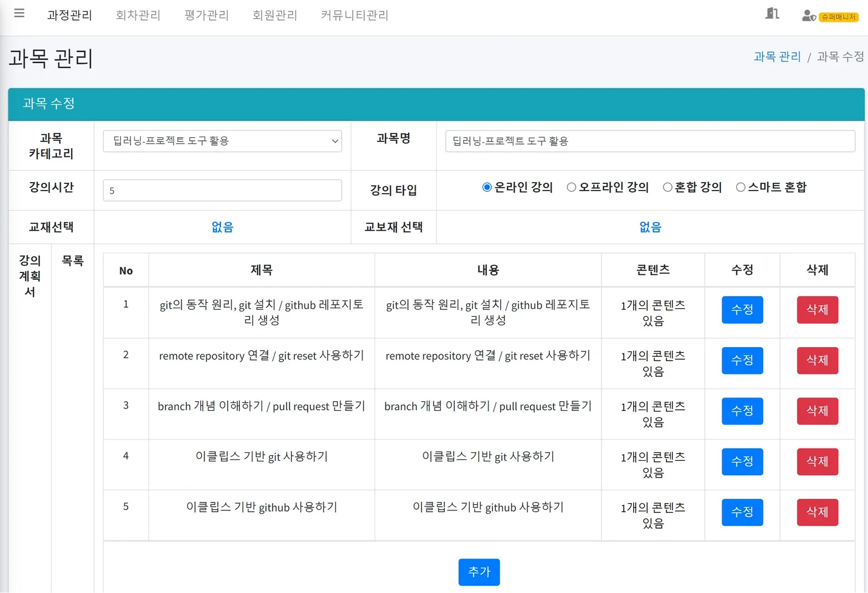The image size is (868, 593).
Task: Open the 슈퍼매니저 user profile icon
Action: click(x=809, y=16)
